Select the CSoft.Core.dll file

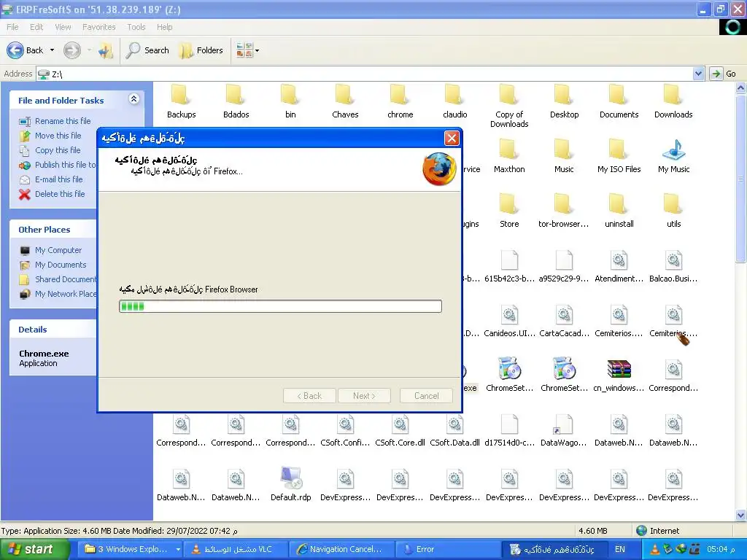[x=400, y=429]
